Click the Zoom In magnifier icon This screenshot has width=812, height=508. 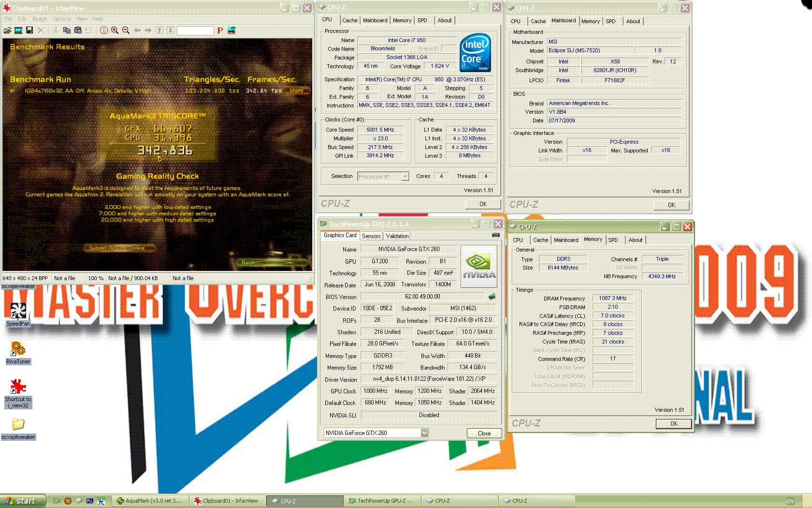click(x=115, y=30)
